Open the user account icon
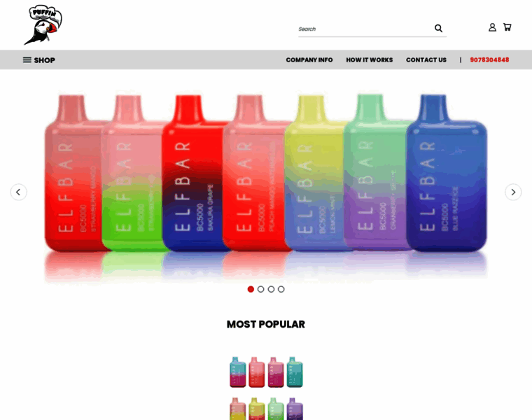The height and width of the screenshot is (420, 532). click(x=492, y=27)
